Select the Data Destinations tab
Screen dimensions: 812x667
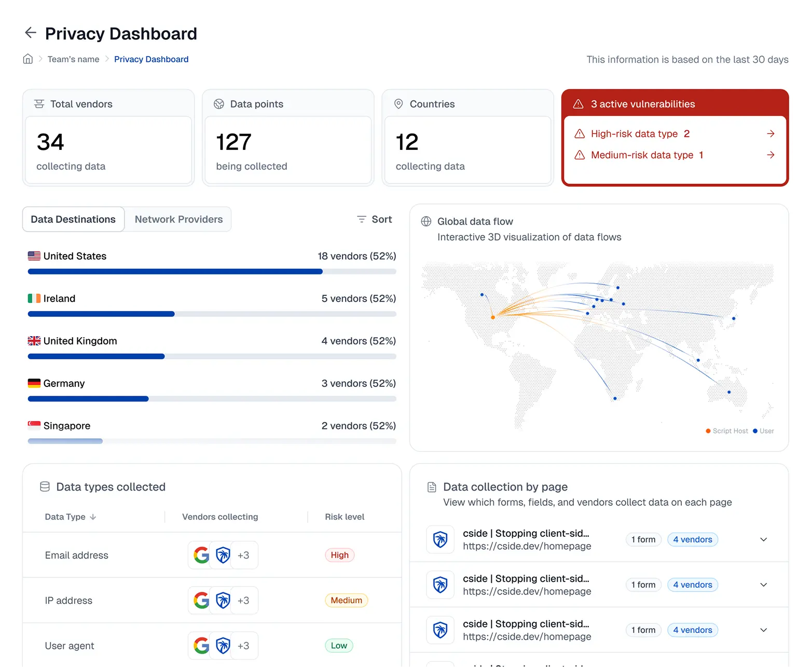click(x=73, y=219)
